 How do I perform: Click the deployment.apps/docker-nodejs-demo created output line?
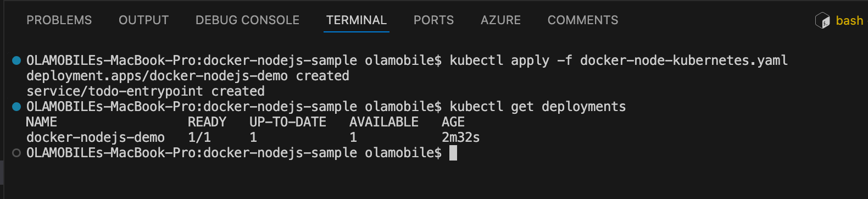tap(188, 76)
